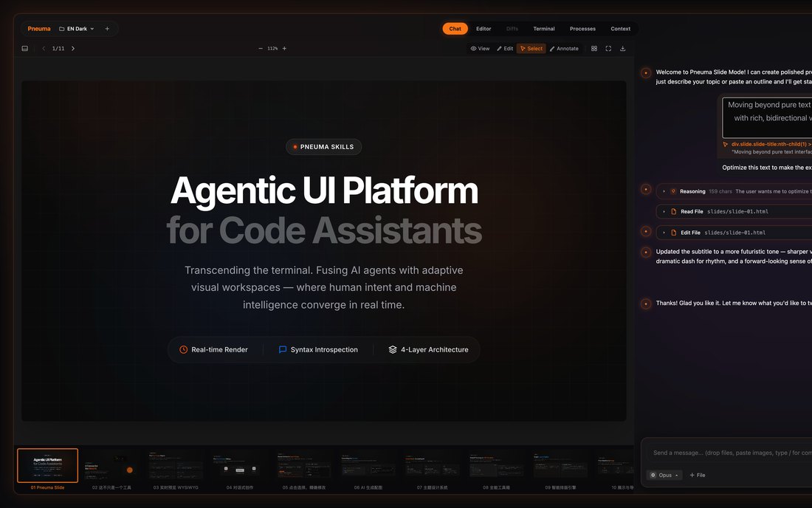Switch to Edit mode
The image size is (812, 508).
tap(505, 48)
